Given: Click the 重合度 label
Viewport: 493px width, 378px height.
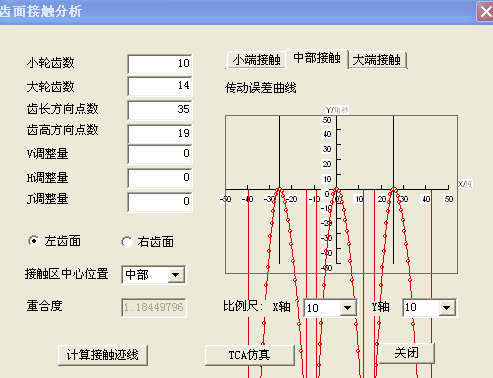Looking at the screenshot, I should [x=44, y=306].
